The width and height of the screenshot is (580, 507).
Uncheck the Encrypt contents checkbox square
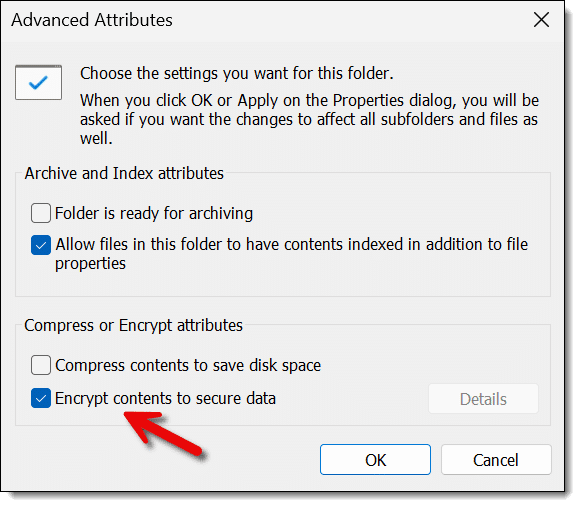(41, 398)
